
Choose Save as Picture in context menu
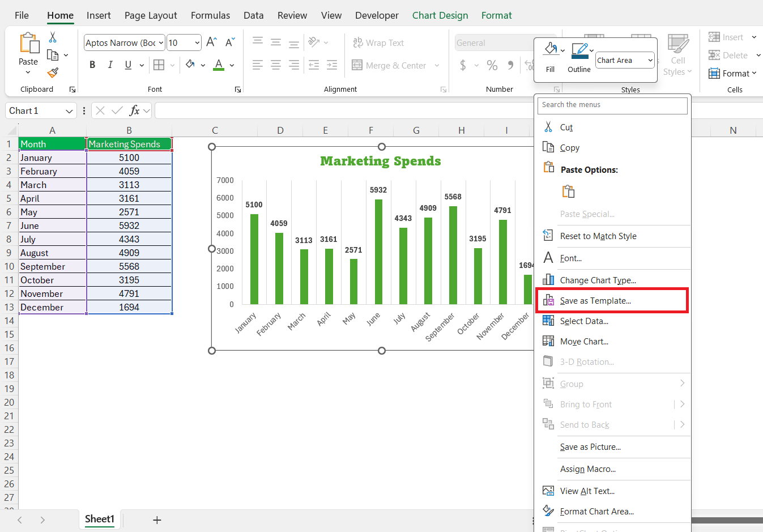click(x=612, y=447)
